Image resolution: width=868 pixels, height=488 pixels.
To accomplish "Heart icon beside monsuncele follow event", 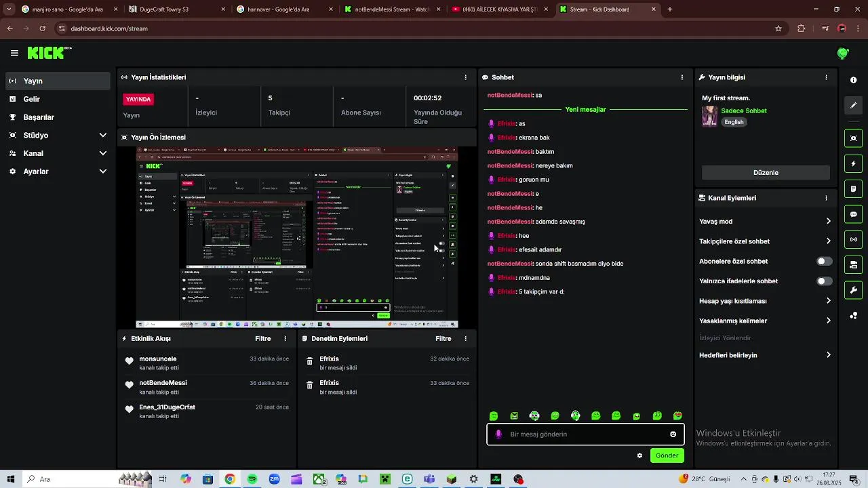I will click(x=129, y=361).
